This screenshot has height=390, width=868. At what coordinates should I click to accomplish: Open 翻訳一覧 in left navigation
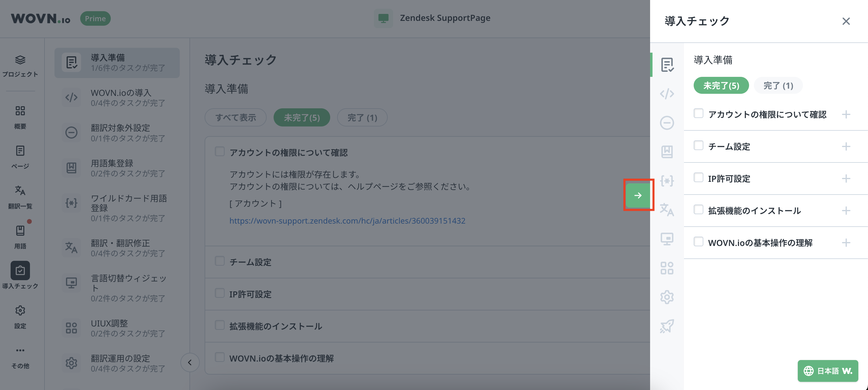(x=20, y=197)
